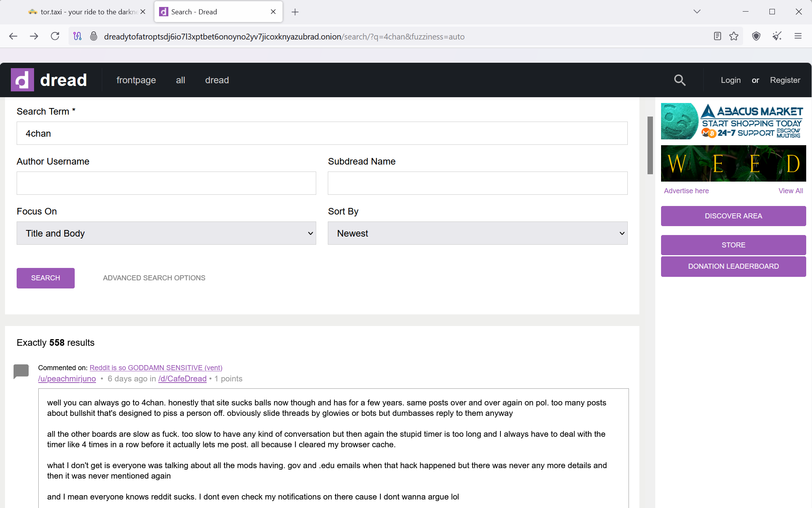Image resolution: width=812 pixels, height=508 pixels.
Task: Click the purple SEARCH button
Action: 46,278
